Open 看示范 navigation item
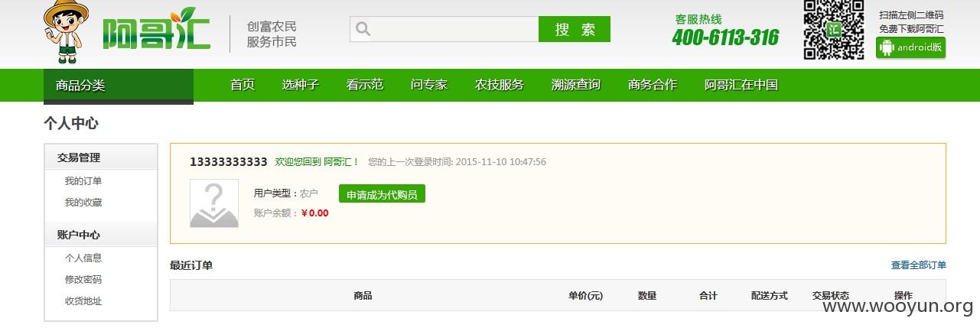This screenshot has width=980, height=328. 365,85
